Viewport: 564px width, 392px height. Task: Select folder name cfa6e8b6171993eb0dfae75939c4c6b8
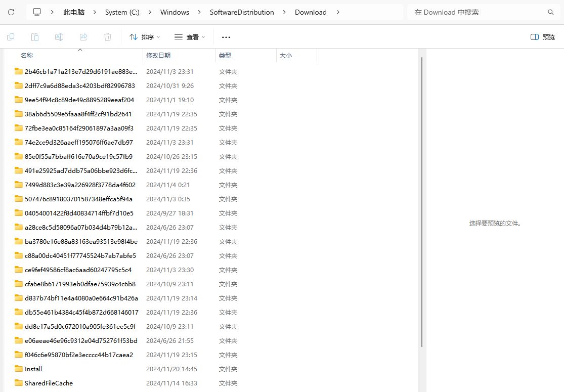(80, 284)
